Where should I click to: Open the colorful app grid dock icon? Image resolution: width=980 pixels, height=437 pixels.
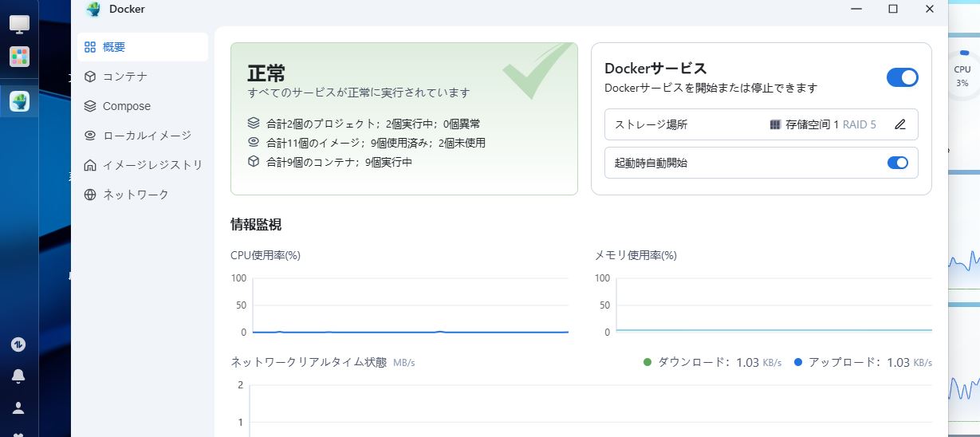tap(19, 57)
